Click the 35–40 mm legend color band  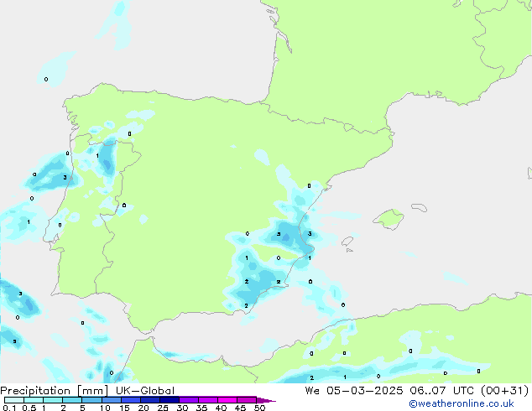(x=207, y=400)
